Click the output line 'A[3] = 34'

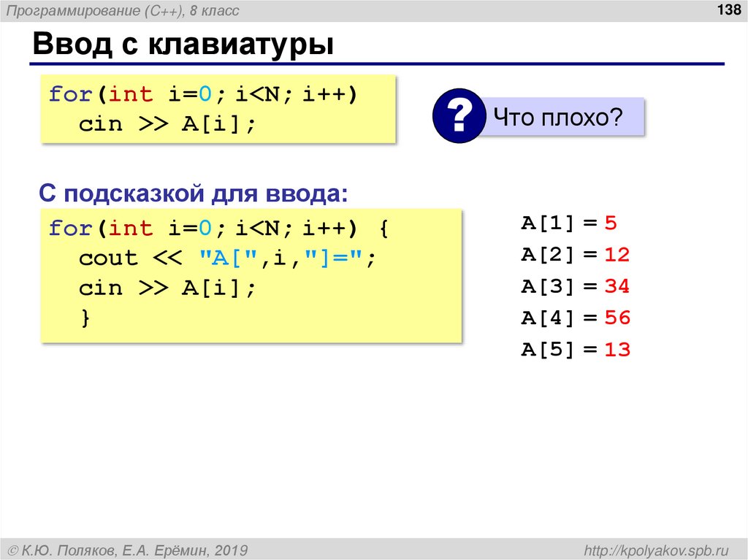pyautogui.click(x=576, y=286)
